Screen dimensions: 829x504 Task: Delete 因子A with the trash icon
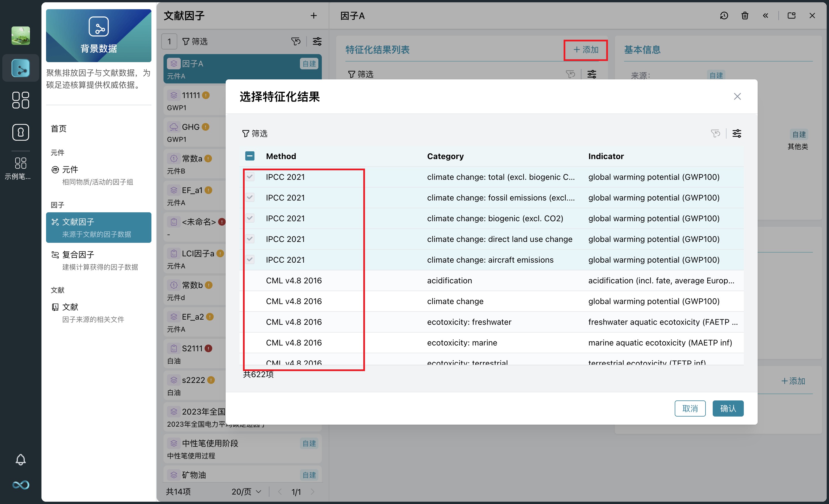(x=745, y=16)
